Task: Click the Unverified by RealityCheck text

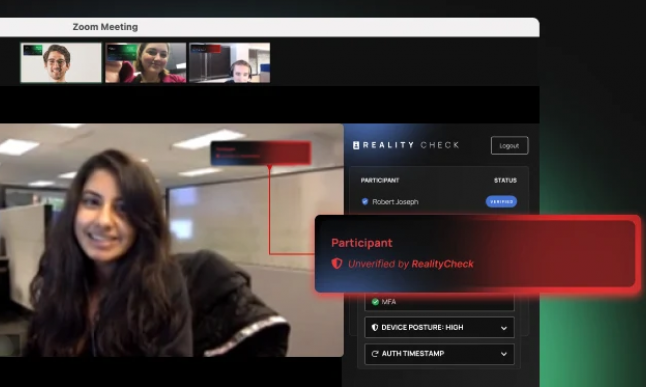Action: (411, 264)
